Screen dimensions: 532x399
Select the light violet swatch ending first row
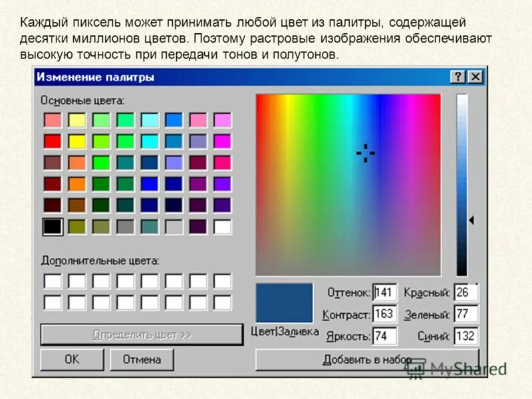tap(223, 120)
